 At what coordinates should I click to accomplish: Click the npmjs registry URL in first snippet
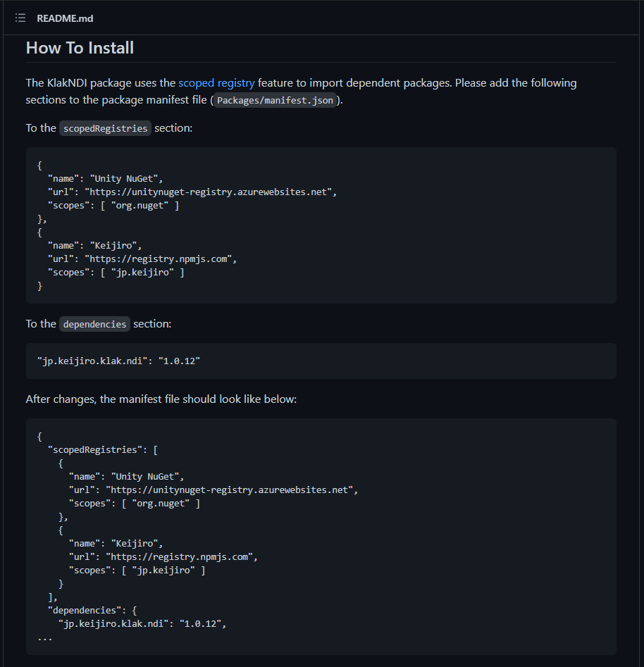(x=160, y=259)
